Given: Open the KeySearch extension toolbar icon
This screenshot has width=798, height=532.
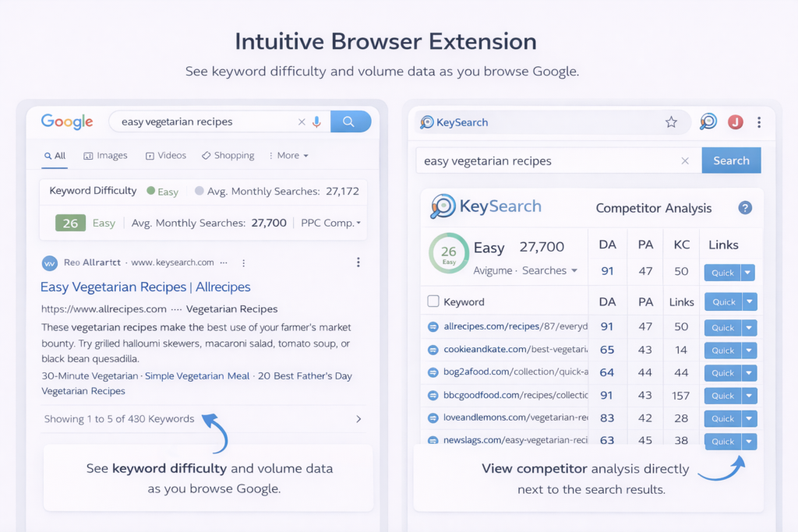Looking at the screenshot, I should click(x=708, y=122).
